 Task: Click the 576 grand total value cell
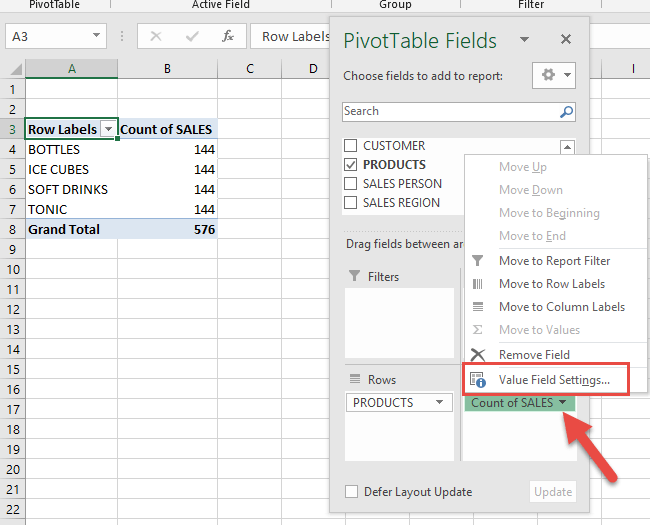pos(167,229)
